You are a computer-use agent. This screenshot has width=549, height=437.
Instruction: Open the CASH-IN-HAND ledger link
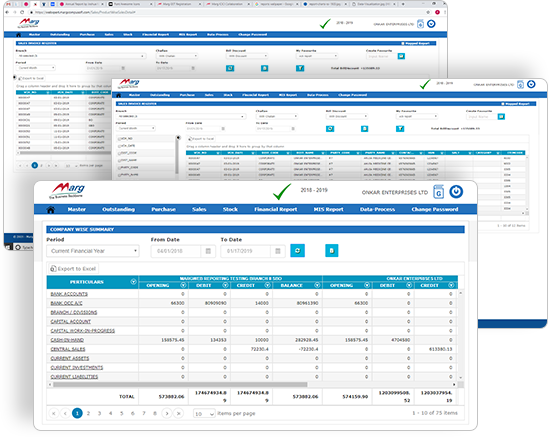coord(67,340)
